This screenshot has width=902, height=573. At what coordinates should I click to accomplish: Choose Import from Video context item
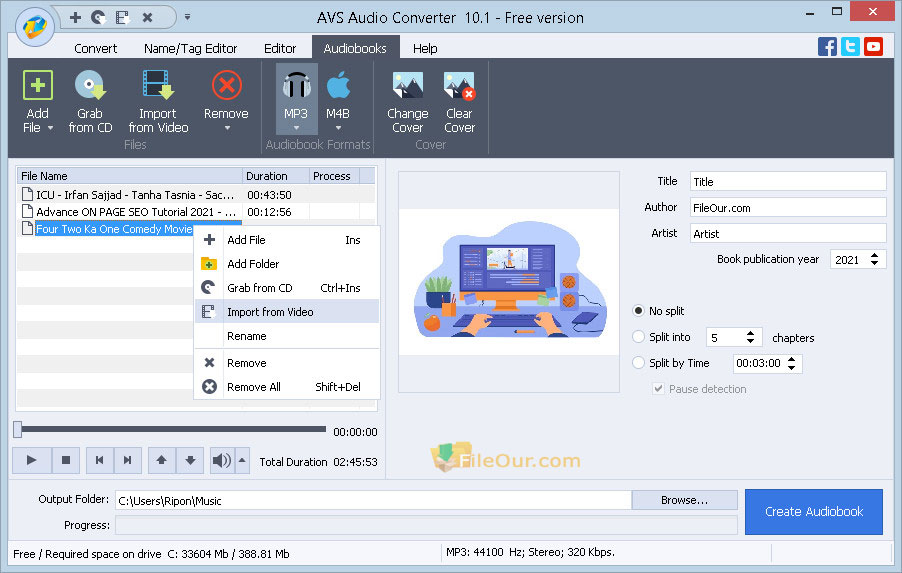point(287,312)
